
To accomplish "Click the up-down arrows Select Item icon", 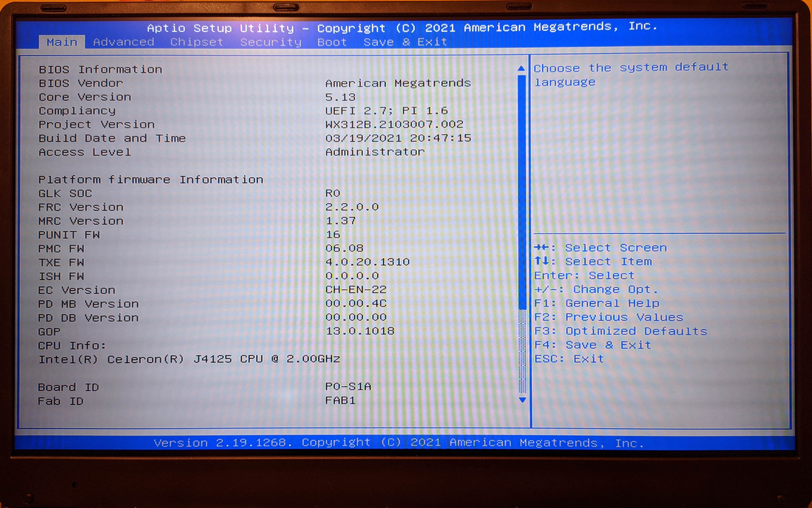I will (541, 261).
